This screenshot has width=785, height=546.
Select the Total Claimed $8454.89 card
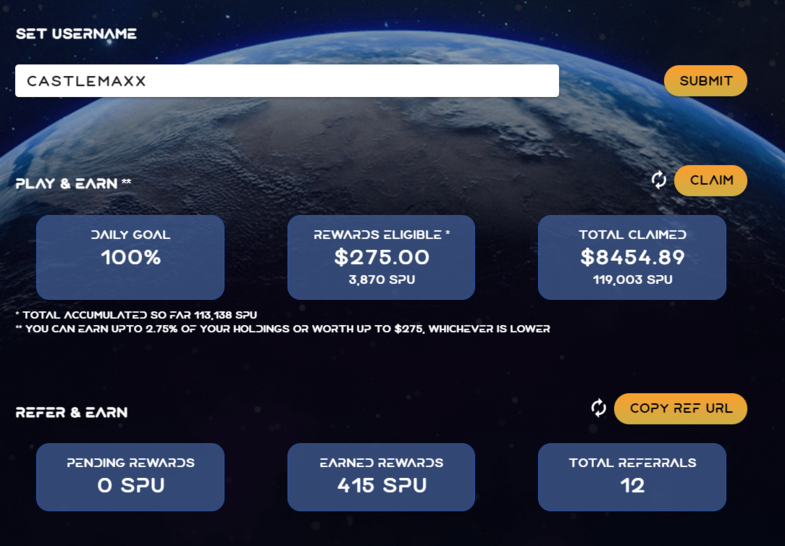632,257
